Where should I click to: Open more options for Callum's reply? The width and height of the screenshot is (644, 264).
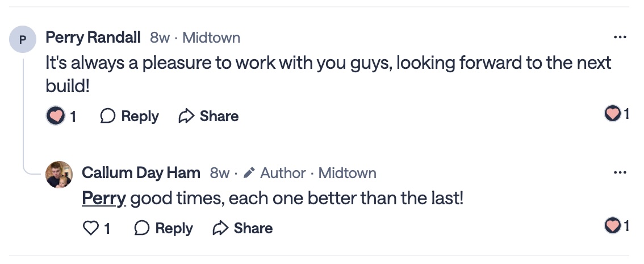tap(620, 172)
